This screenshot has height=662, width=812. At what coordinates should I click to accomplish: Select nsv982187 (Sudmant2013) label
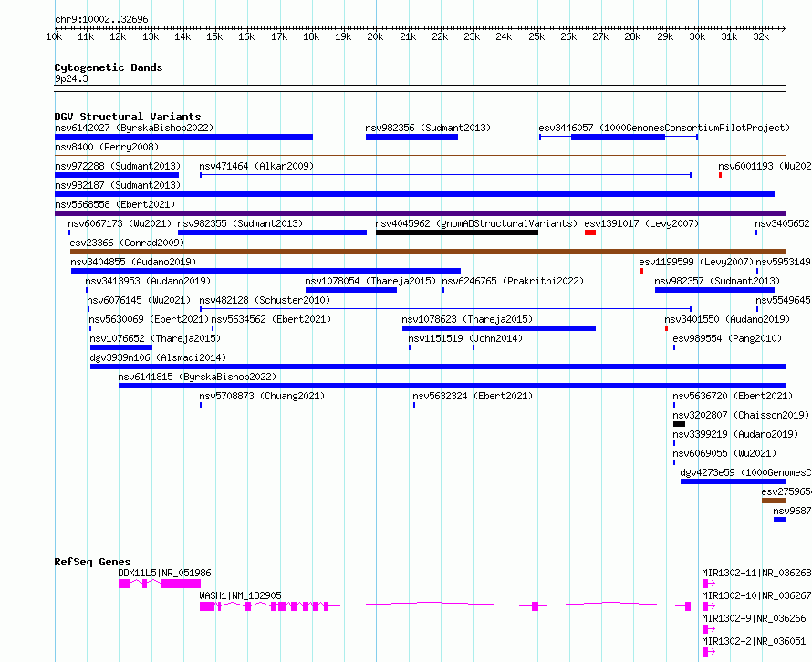[118, 185]
